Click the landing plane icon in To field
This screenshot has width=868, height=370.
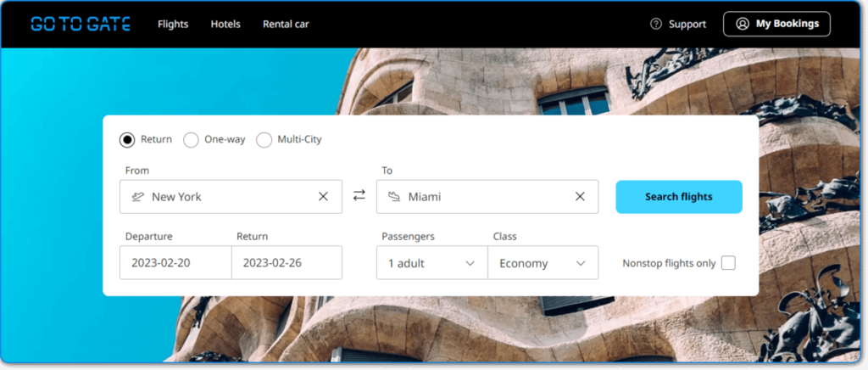tap(394, 197)
